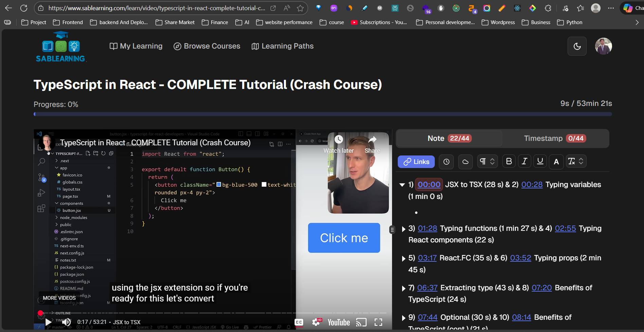
Task: Click Watch later on the video
Action: (x=339, y=144)
